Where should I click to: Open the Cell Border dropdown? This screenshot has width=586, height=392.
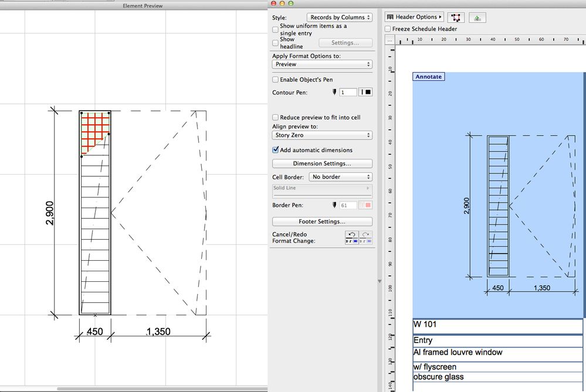pos(340,177)
